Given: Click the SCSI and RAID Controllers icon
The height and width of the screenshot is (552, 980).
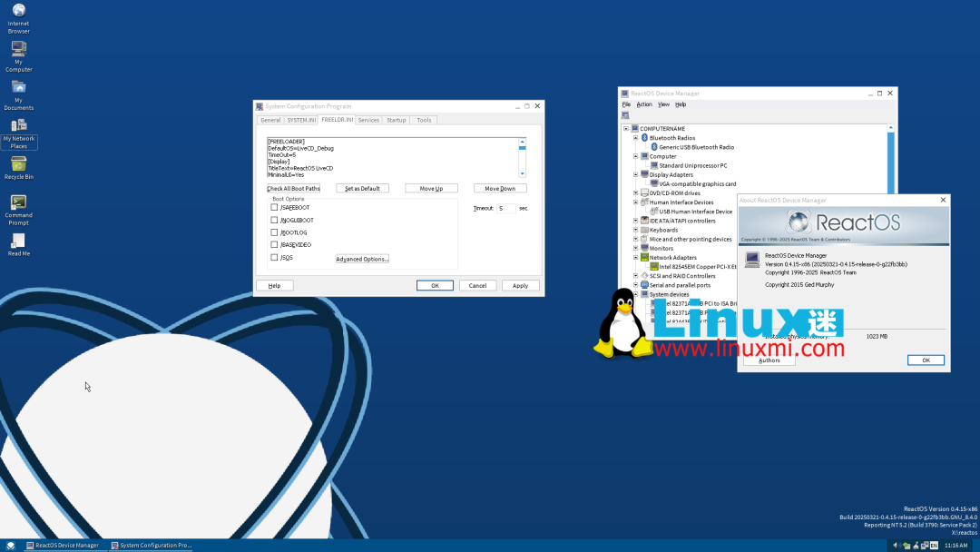Looking at the screenshot, I should point(644,275).
